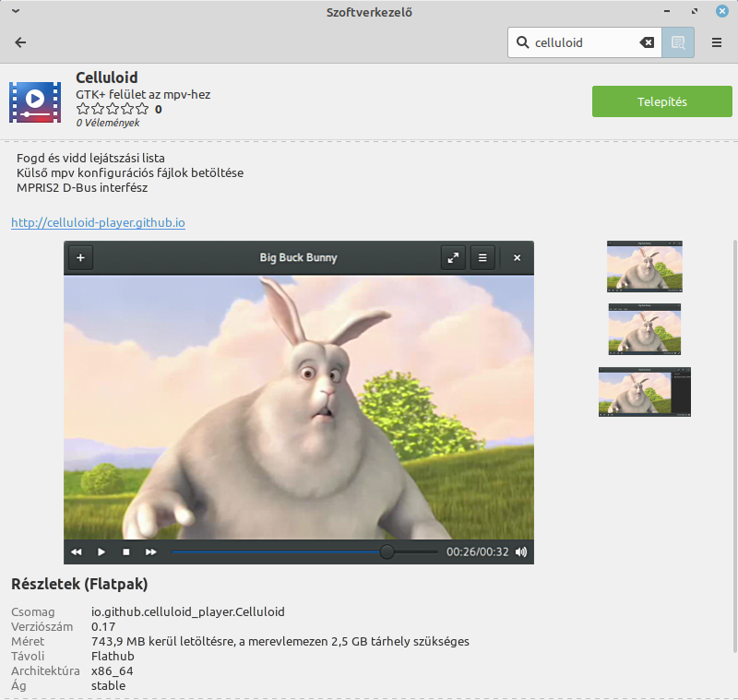This screenshot has width=738, height=700.
Task: Click the Telepítés install button
Action: click(661, 101)
